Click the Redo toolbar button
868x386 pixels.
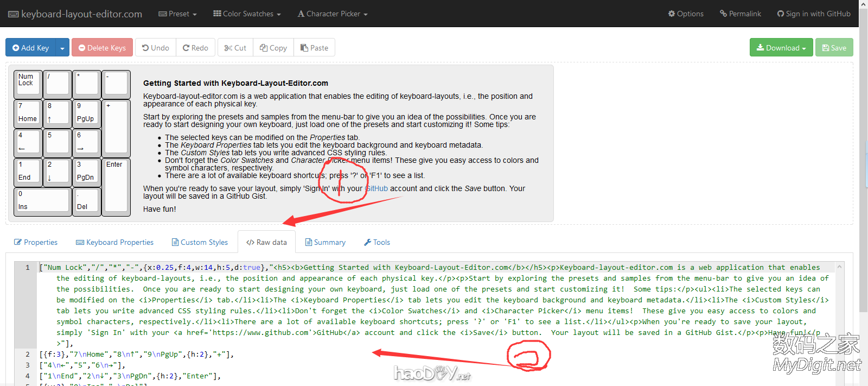point(195,48)
